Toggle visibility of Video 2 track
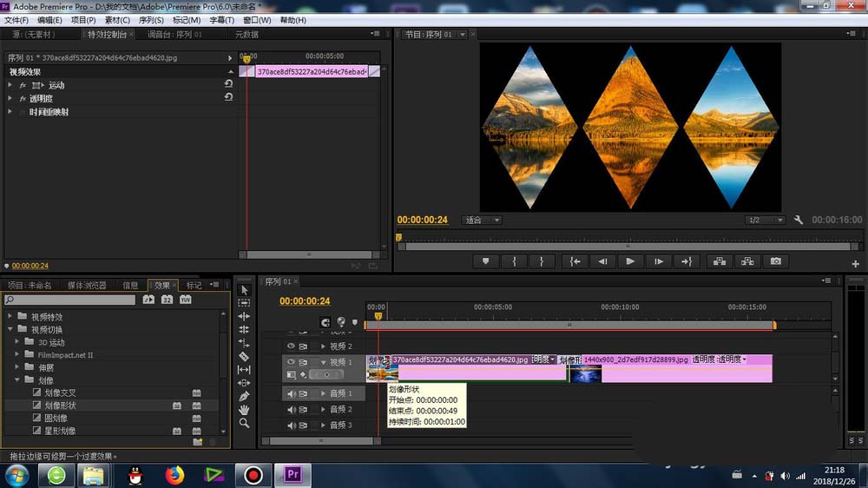868x488 pixels. pyautogui.click(x=291, y=346)
